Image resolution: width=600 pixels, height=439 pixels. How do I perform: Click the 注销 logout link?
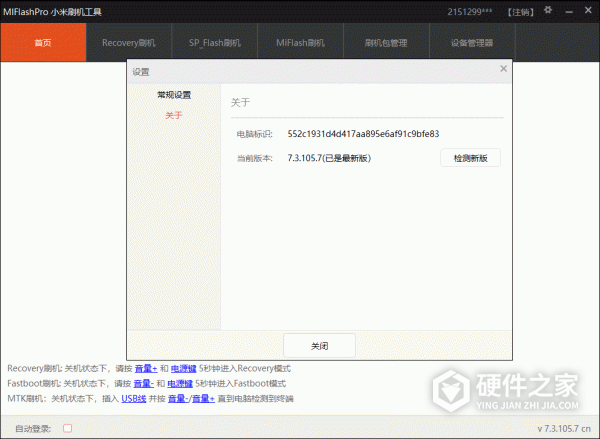[520, 12]
